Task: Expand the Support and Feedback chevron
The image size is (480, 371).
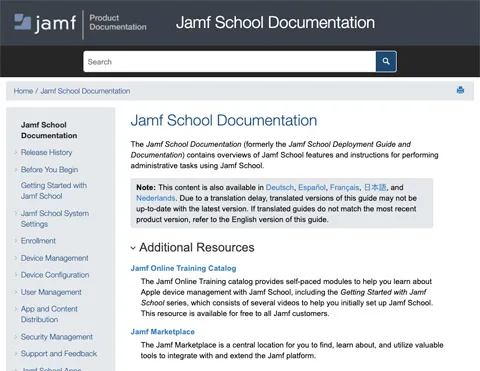Action: point(16,353)
